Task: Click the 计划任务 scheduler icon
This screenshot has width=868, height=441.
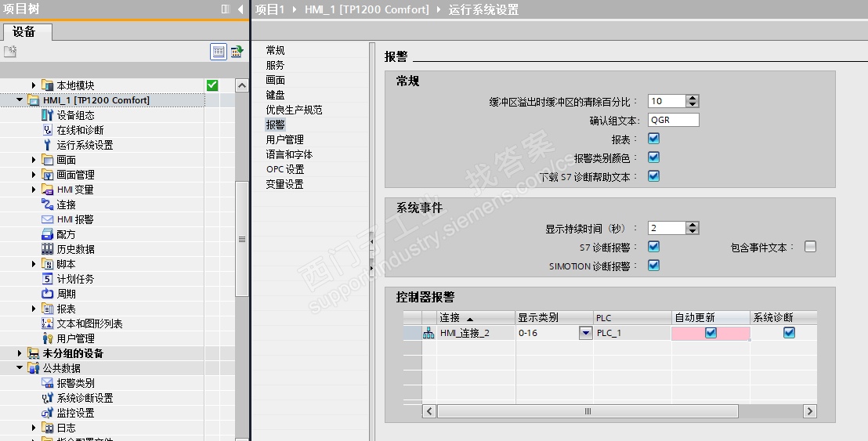Action: (x=48, y=279)
